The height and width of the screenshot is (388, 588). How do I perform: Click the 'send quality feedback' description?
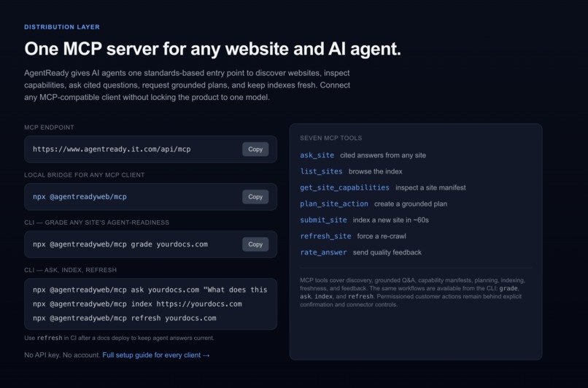coord(387,252)
